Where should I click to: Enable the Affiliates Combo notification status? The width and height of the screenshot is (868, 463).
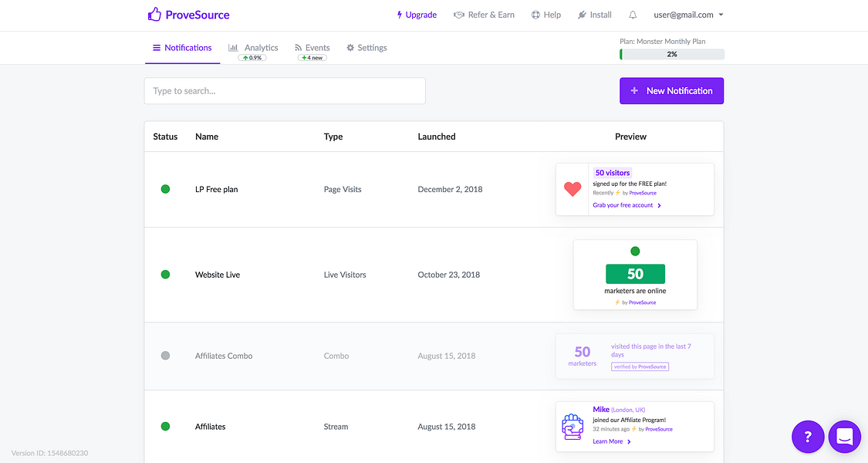165,355
